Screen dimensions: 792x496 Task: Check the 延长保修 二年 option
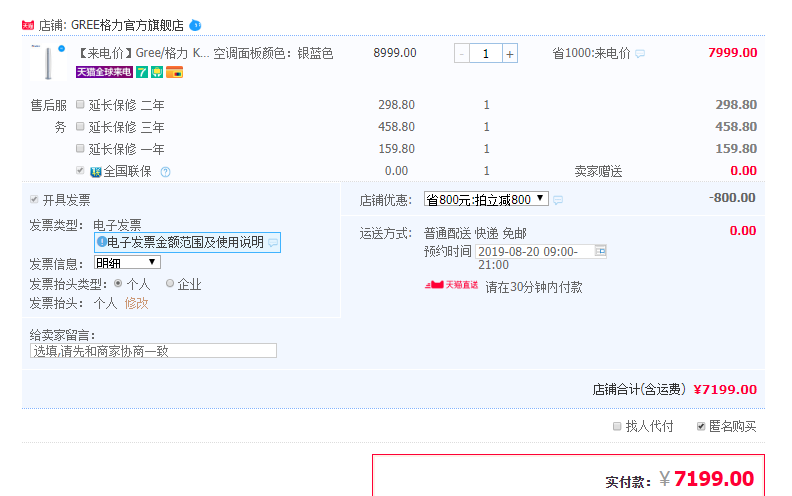click(x=80, y=105)
